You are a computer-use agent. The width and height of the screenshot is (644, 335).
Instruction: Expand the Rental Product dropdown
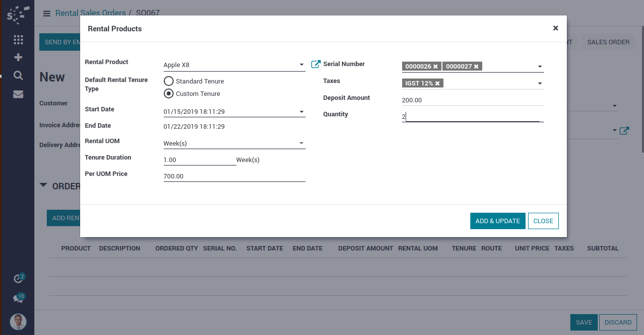click(301, 65)
